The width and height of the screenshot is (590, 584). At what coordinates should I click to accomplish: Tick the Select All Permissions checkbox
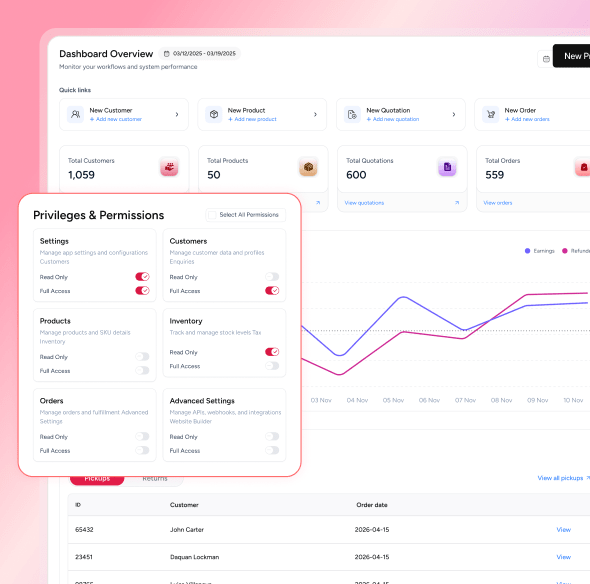pos(212,215)
